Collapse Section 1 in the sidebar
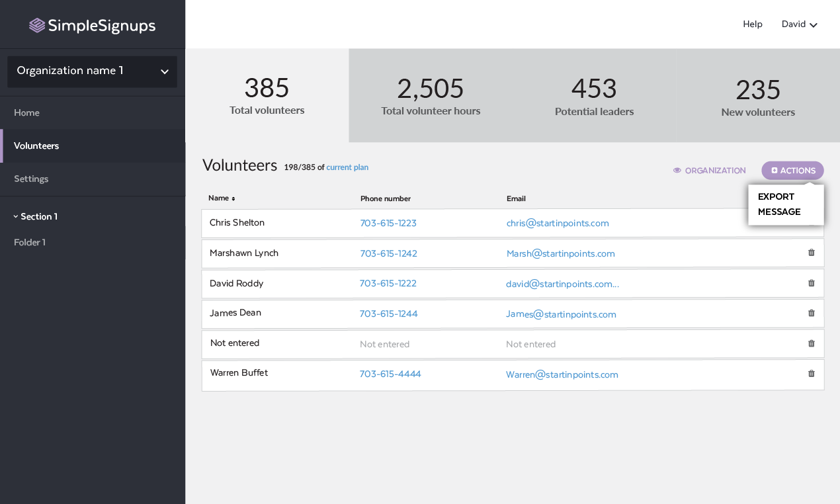The image size is (840, 504). click(x=35, y=216)
